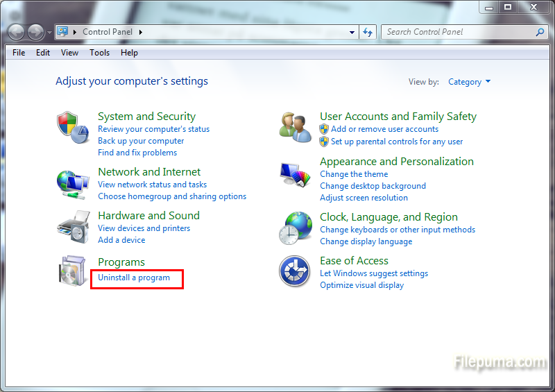Click the Hardware and Sound printer icon

[72, 226]
